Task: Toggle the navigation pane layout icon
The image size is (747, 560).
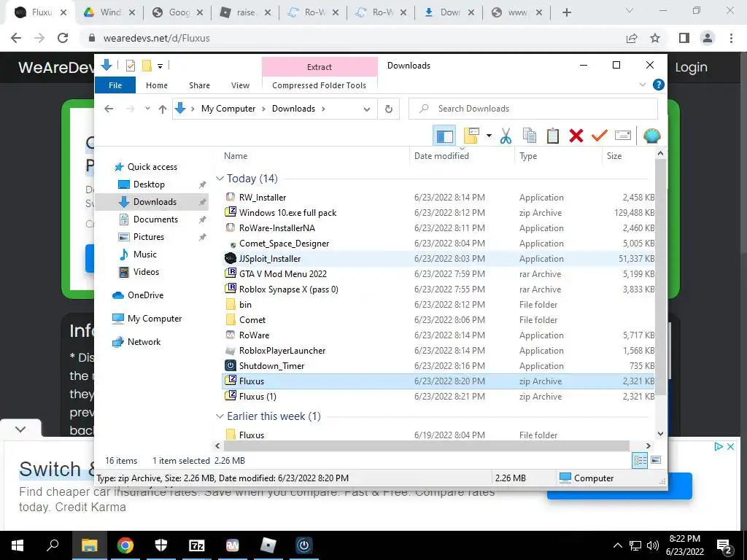Action: 444,136
